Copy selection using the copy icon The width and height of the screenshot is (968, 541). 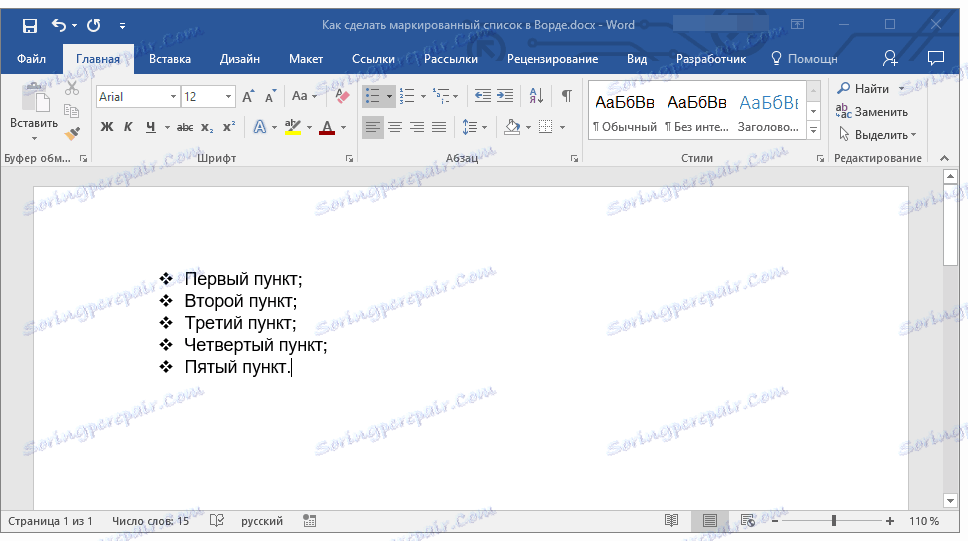[72, 111]
